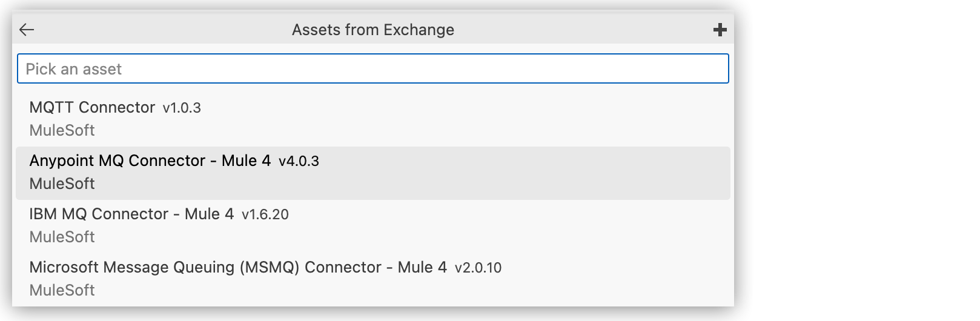The image size is (980, 321).
Task: Go back using the left arrow
Action: [x=27, y=30]
